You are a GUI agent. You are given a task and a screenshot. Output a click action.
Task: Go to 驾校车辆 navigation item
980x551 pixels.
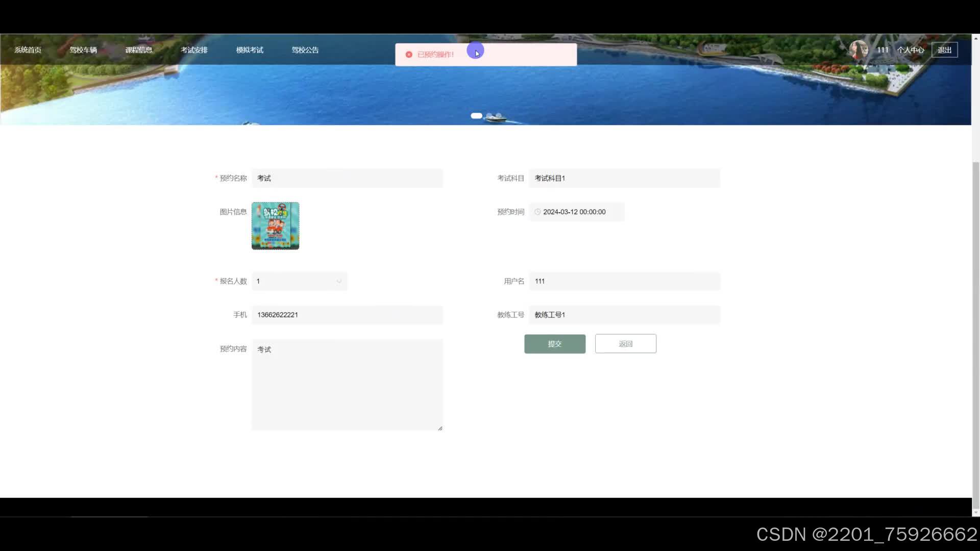[x=83, y=50]
